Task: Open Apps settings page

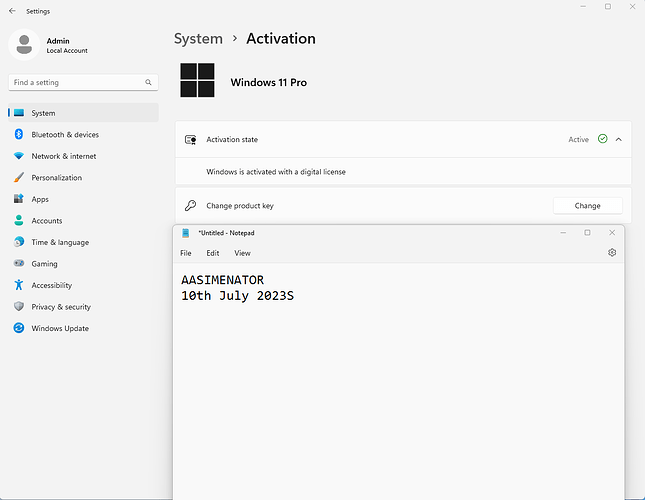Action: 84,199
